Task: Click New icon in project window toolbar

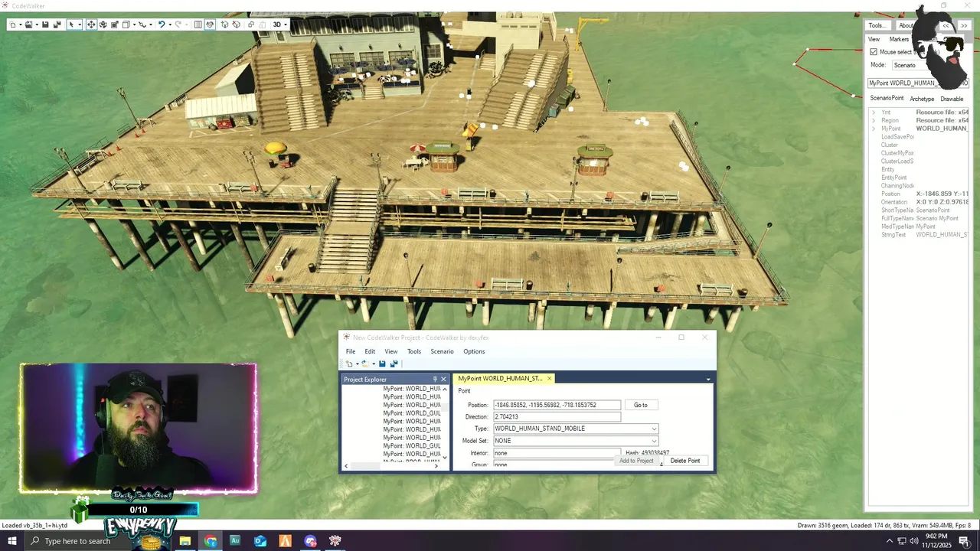Action: (x=349, y=364)
